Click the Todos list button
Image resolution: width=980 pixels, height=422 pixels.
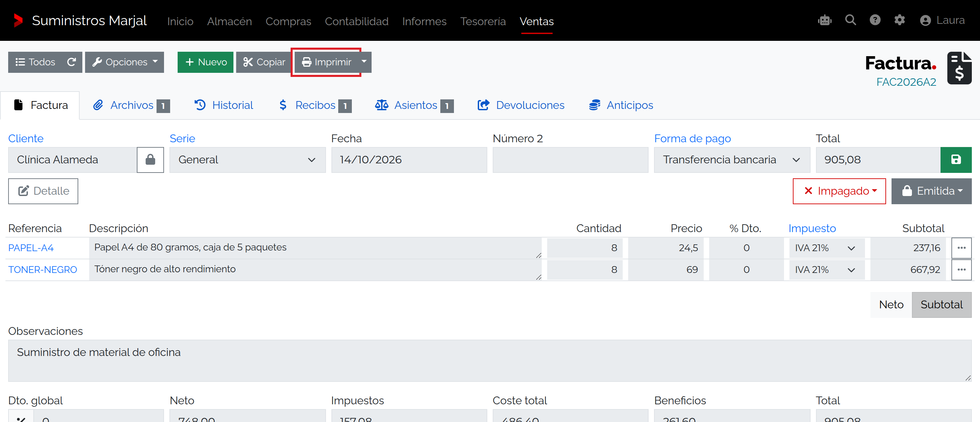point(35,62)
